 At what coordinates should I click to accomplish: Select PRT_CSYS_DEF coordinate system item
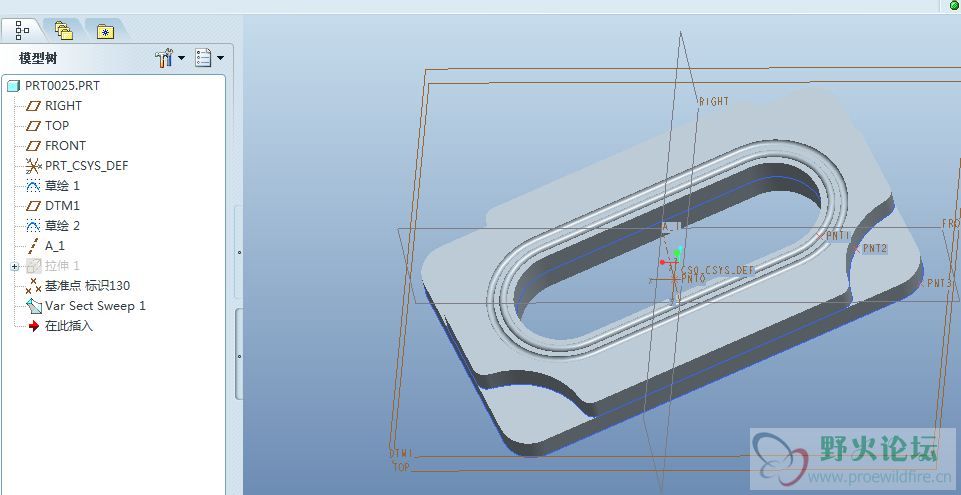(86, 165)
